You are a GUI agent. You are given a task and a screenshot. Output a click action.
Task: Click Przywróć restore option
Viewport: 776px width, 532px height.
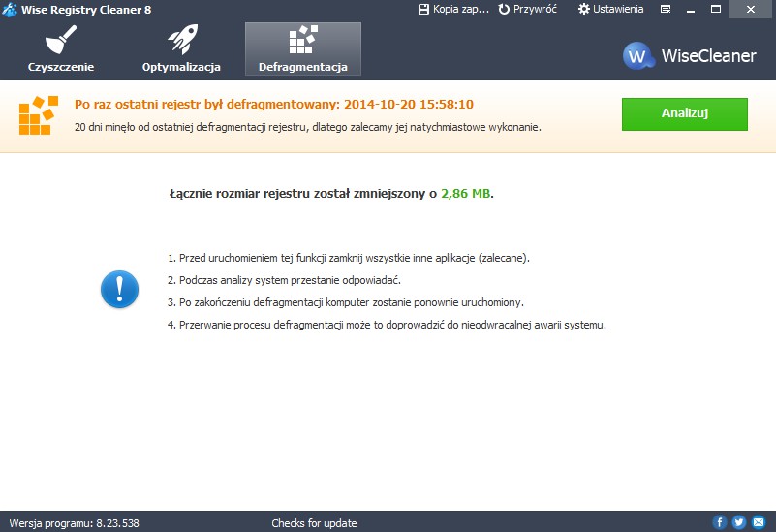click(528, 9)
